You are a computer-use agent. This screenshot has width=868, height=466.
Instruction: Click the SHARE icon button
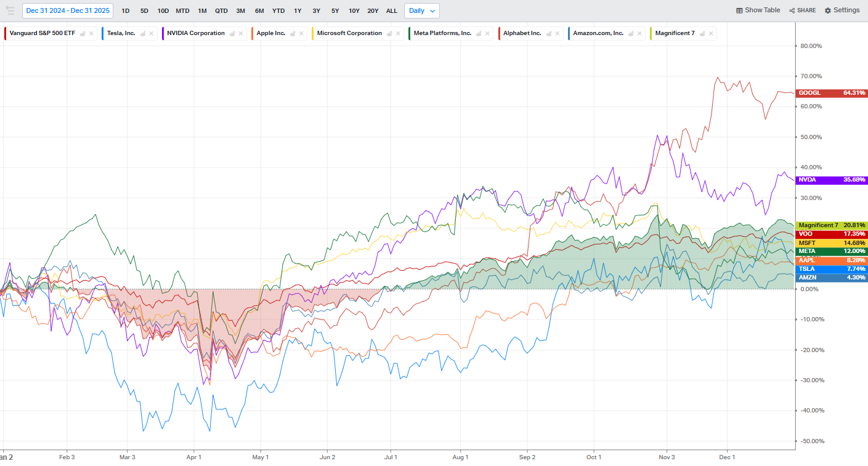click(x=802, y=10)
